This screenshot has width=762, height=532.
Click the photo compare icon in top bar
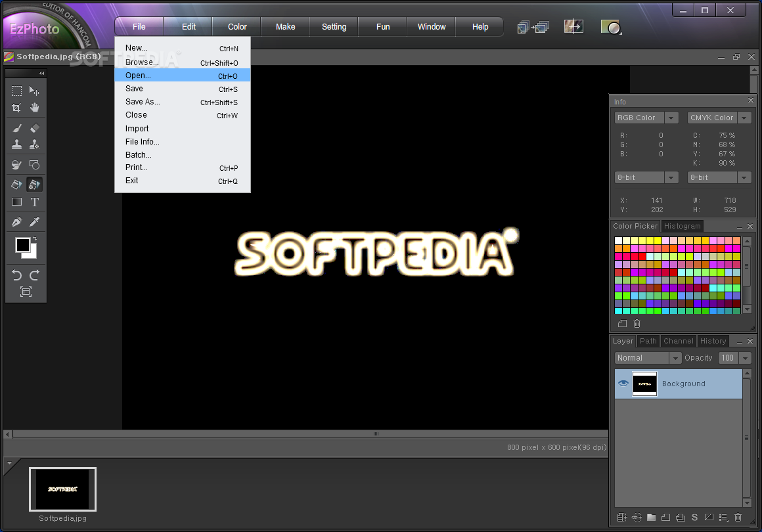(x=573, y=26)
